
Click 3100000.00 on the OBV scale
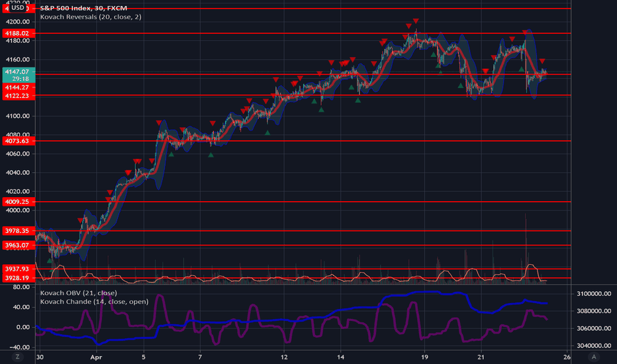594,294
